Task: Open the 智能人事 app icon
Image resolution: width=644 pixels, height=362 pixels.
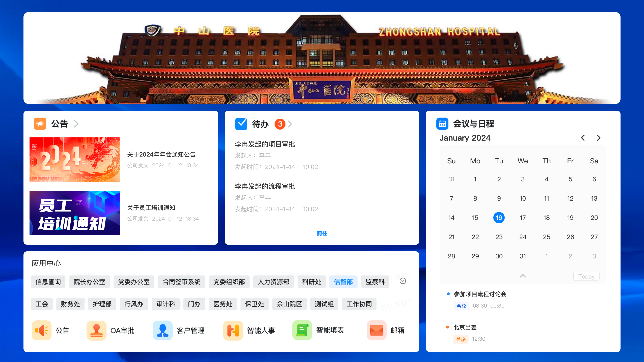Action: (233, 330)
